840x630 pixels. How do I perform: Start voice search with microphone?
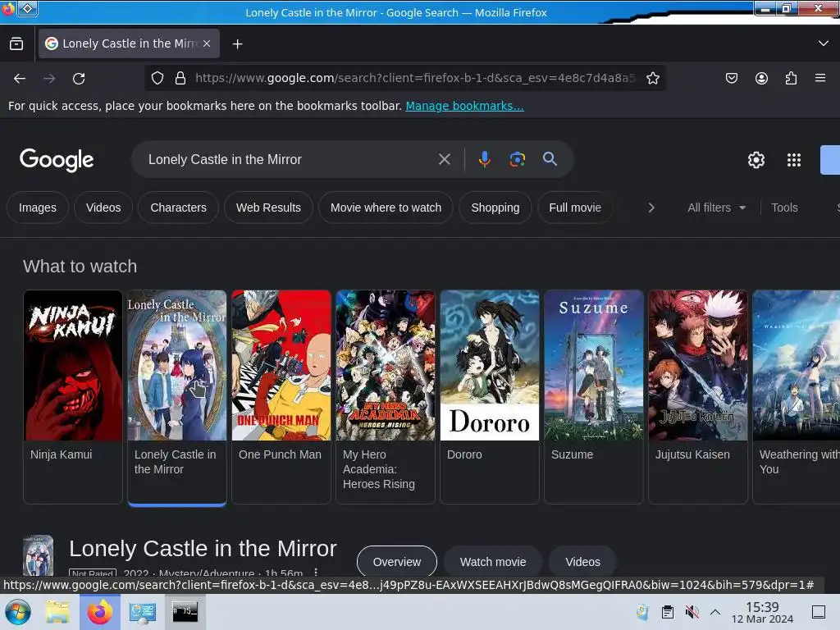pos(484,159)
